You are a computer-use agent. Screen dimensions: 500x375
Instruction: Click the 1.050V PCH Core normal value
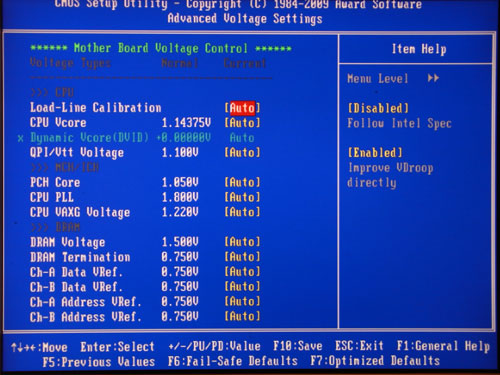coord(180,182)
